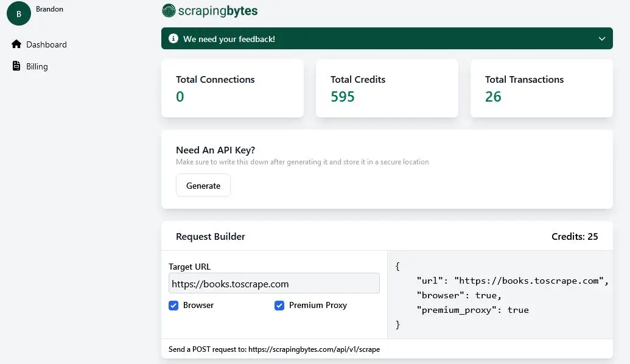Click 'We need your feedback!' banner text
630x364 pixels.
tap(229, 39)
